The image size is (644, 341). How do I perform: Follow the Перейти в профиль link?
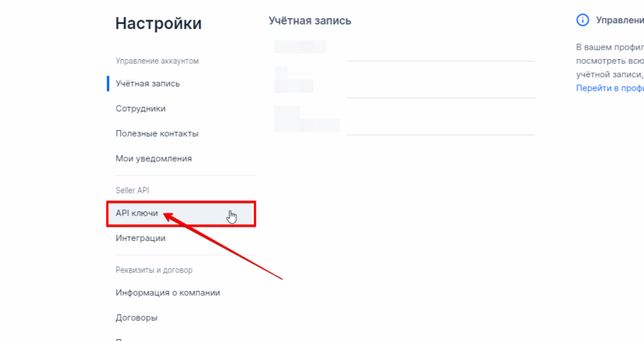click(609, 88)
